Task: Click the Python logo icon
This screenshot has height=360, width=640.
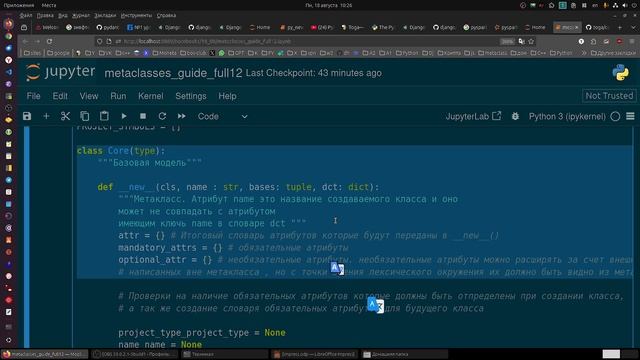Action: (x=620, y=72)
